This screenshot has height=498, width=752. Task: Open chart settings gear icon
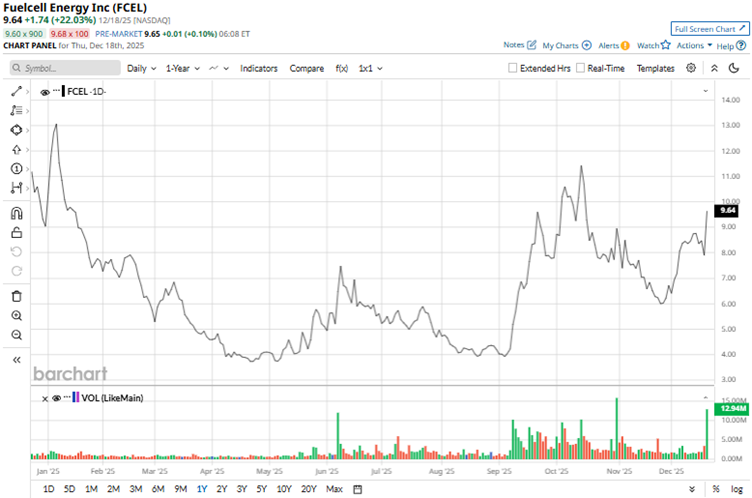pos(691,68)
